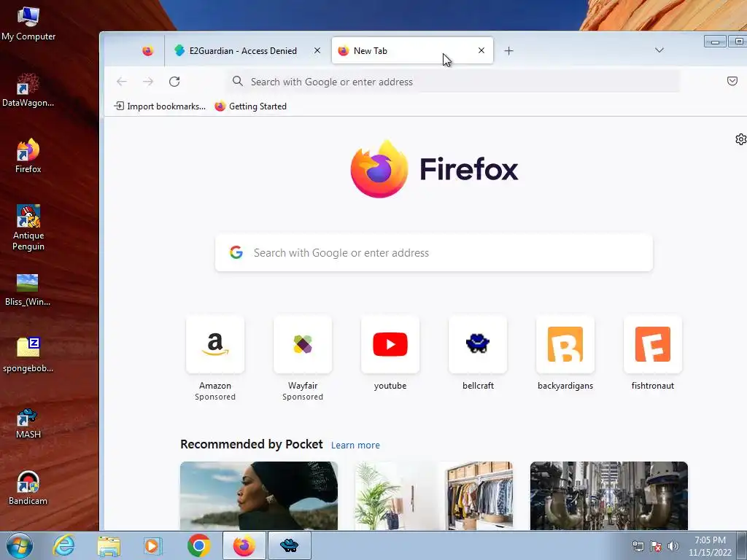Viewport: 747px width, 560px height.
Task: Click the network tray icon
Action: [638, 546]
